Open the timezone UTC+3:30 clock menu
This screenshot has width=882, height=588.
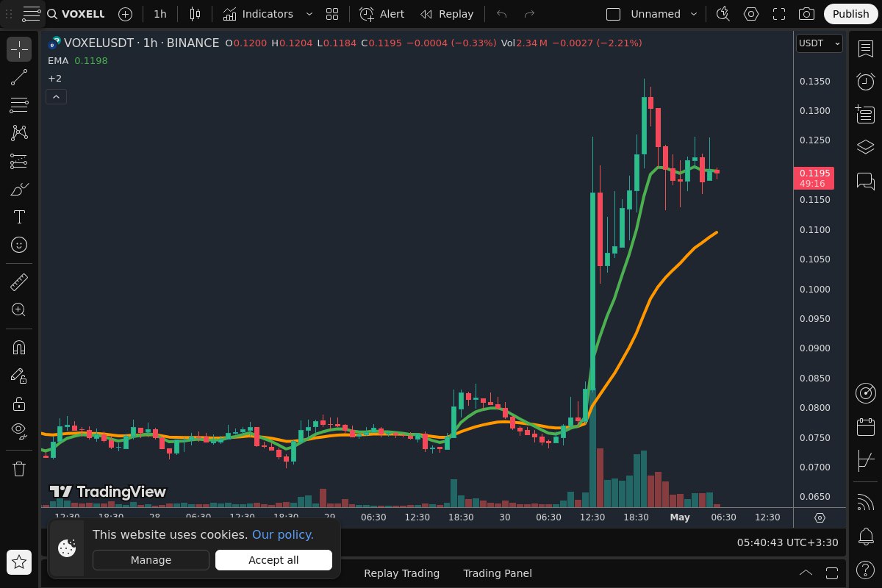(787, 542)
